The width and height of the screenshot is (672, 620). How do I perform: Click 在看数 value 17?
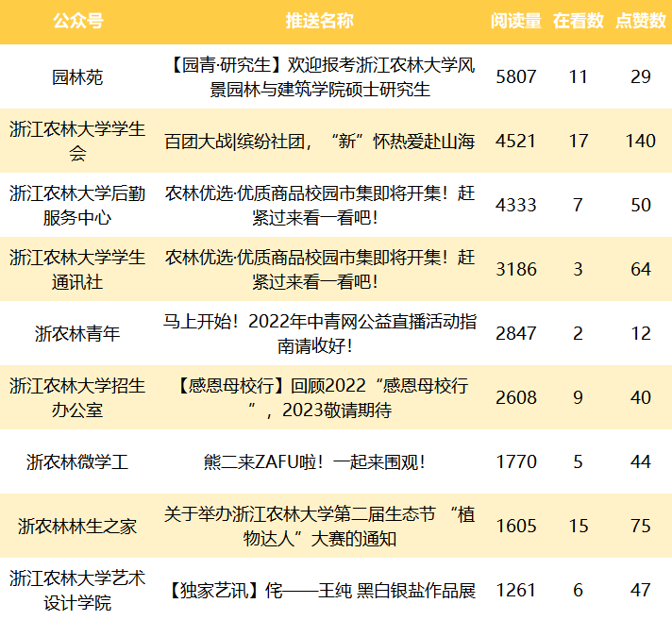579,141
